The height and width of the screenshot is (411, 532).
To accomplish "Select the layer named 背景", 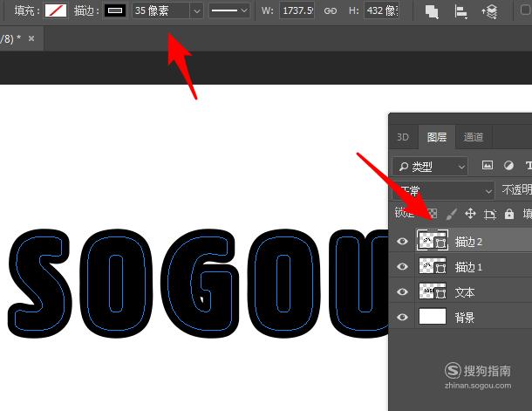I will pyautogui.click(x=465, y=318).
